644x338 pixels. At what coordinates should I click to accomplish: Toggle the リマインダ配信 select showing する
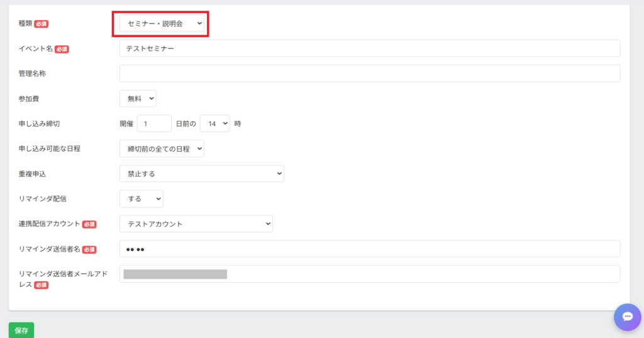click(141, 199)
